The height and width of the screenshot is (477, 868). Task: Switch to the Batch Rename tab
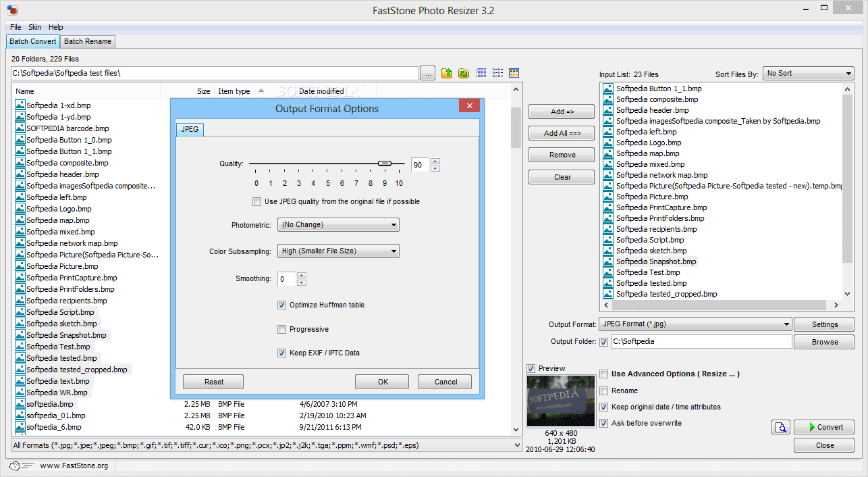click(x=88, y=41)
